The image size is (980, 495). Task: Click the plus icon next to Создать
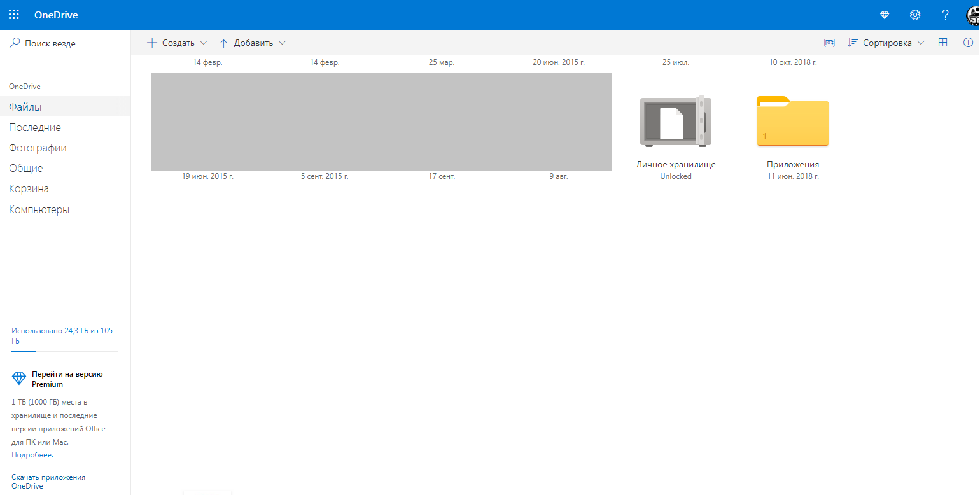(151, 43)
